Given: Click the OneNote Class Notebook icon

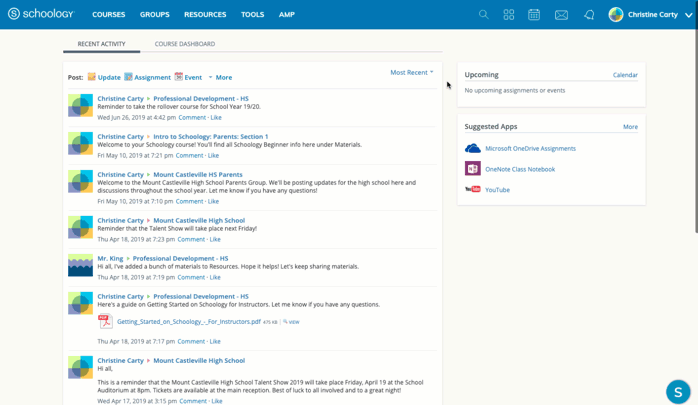Looking at the screenshot, I should (473, 169).
